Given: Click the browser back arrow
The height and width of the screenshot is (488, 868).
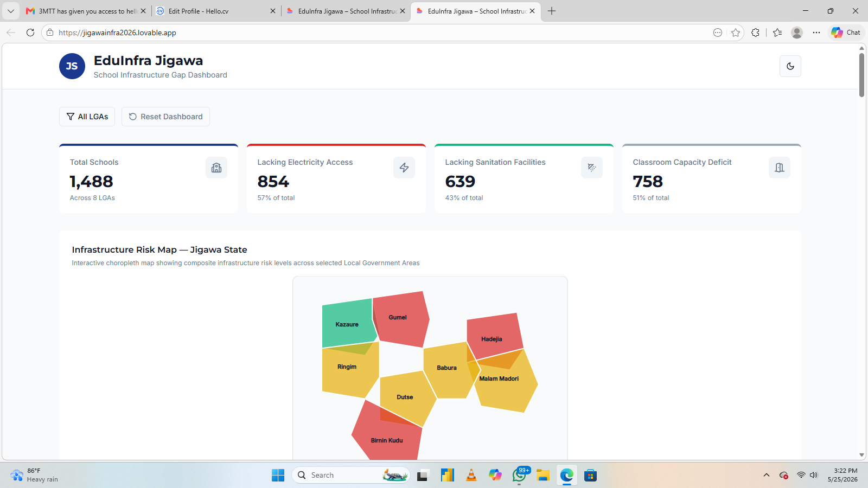Looking at the screenshot, I should click(x=11, y=33).
